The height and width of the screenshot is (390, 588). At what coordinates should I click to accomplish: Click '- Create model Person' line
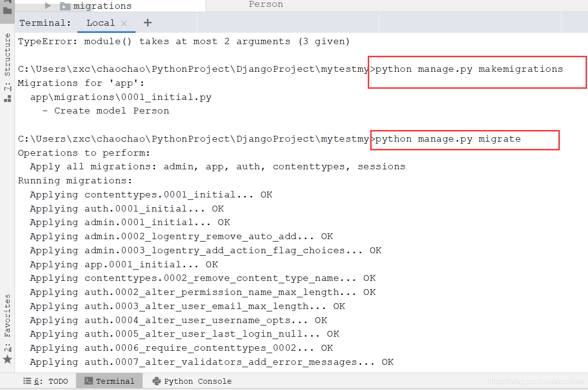(106, 111)
